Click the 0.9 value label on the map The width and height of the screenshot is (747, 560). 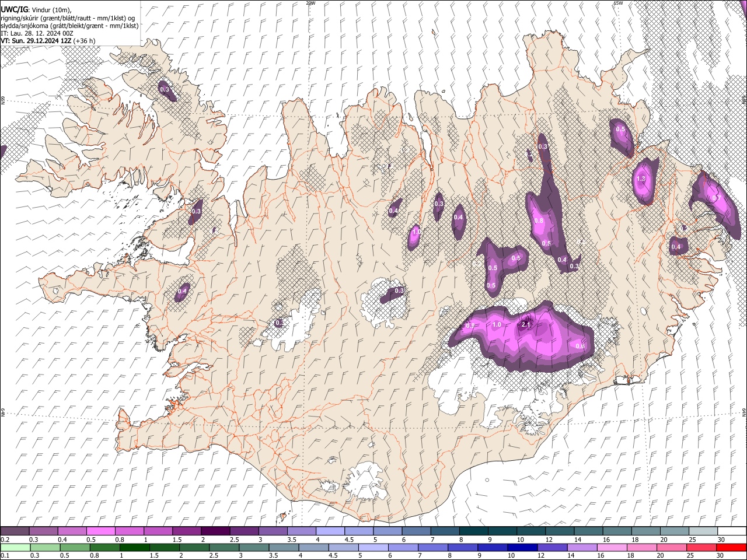(470, 325)
